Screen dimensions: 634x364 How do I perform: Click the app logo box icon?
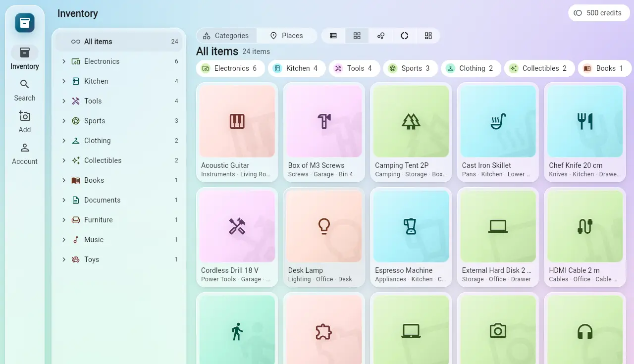[x=25, y=23]
